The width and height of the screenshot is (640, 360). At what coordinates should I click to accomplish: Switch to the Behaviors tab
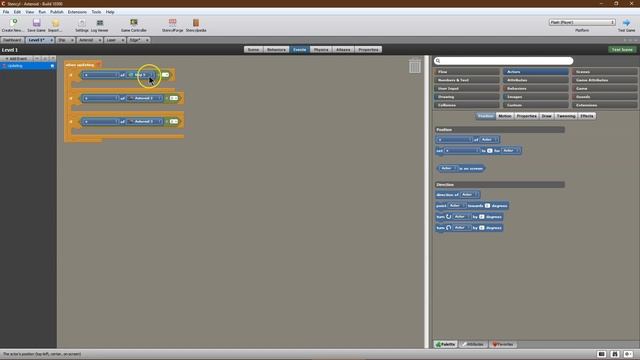point(276,49)
